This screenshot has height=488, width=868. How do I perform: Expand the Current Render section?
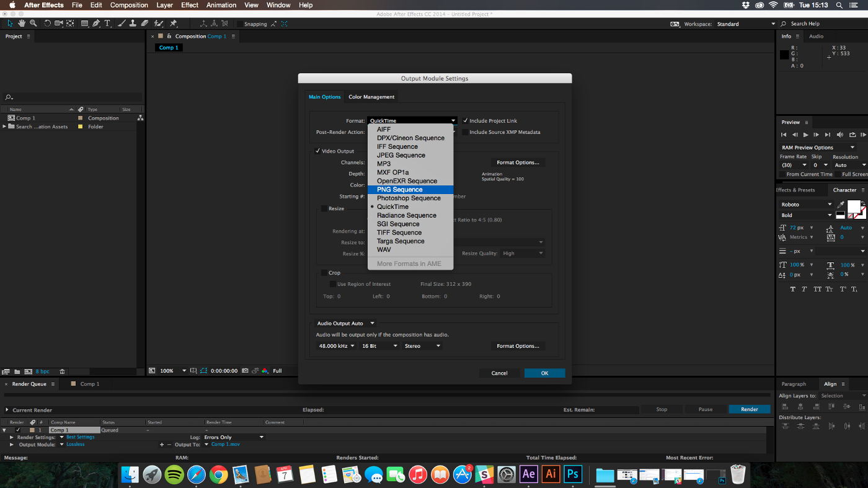coord(7,410)
